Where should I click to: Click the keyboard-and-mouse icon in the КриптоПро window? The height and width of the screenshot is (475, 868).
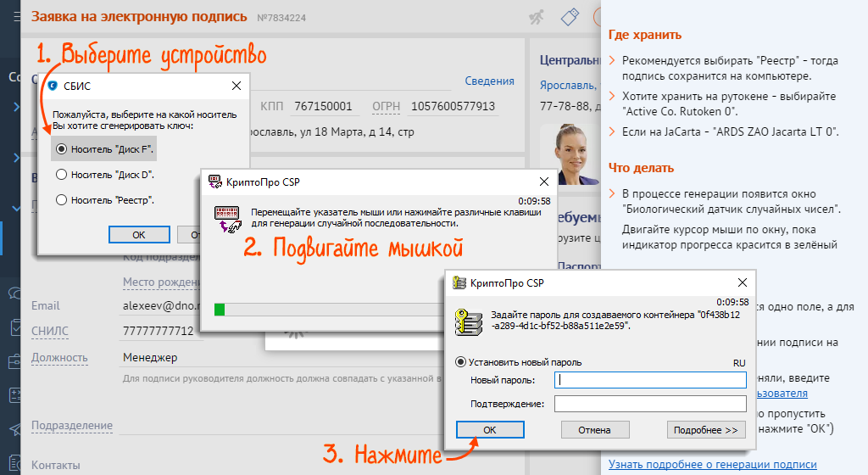227,219
